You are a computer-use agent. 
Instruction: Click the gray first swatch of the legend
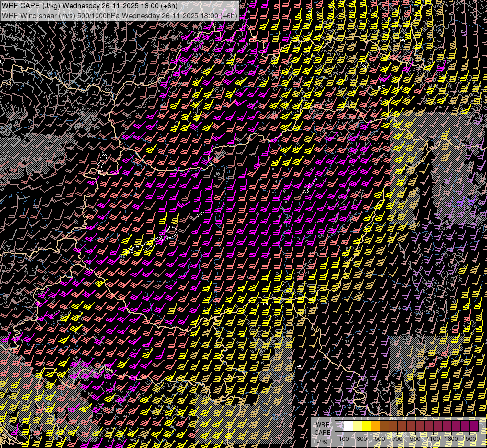coord(339,426)
